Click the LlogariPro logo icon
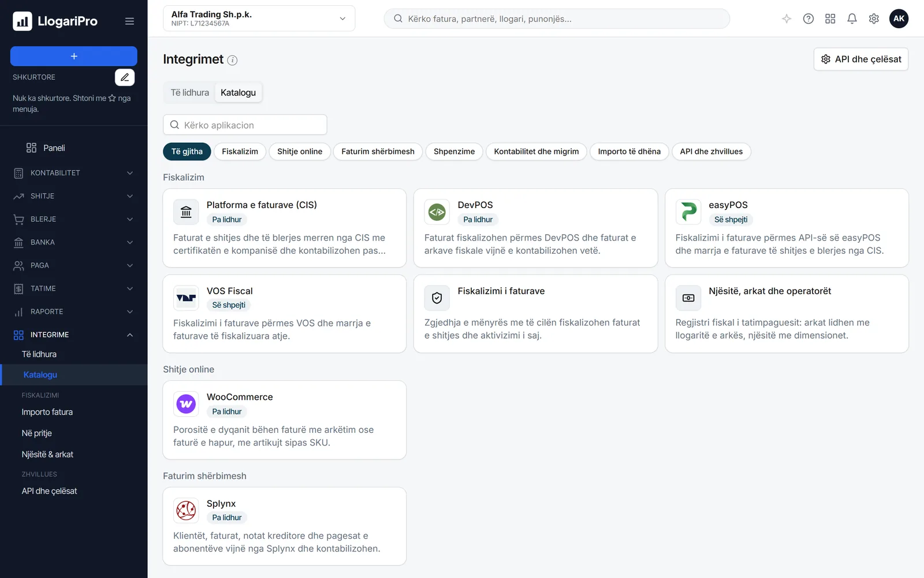The width and height of the screenshot is (924, 578). click(23, 21)
